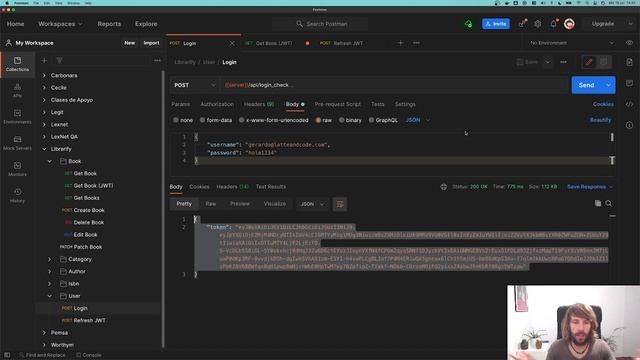Switch to the Raw response view
The width and height of the screenshot is (640, 360).
pos(211,204)
